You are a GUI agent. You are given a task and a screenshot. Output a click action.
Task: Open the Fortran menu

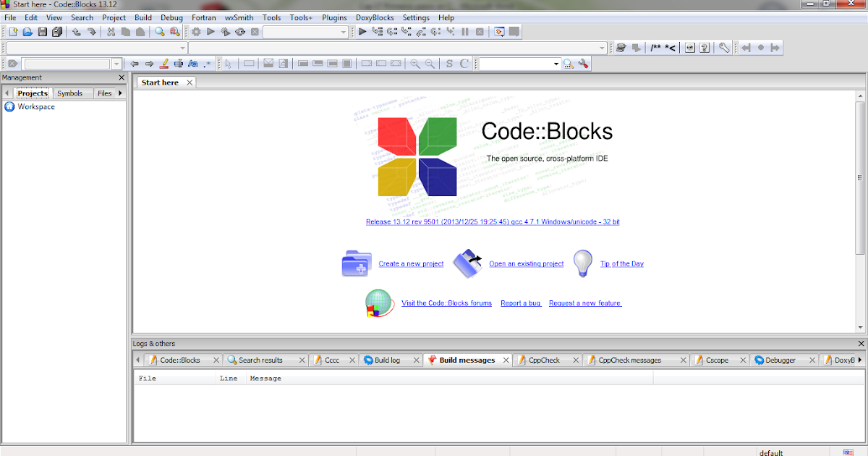(x=203, y=17)
